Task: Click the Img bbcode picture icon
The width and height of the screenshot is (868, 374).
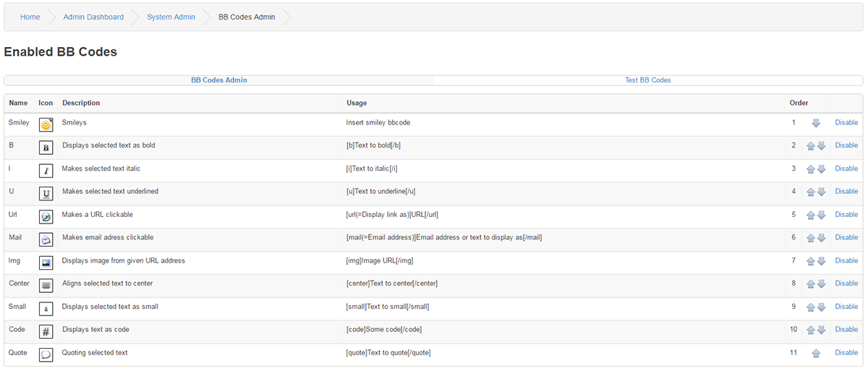Action: click(46, 263)
